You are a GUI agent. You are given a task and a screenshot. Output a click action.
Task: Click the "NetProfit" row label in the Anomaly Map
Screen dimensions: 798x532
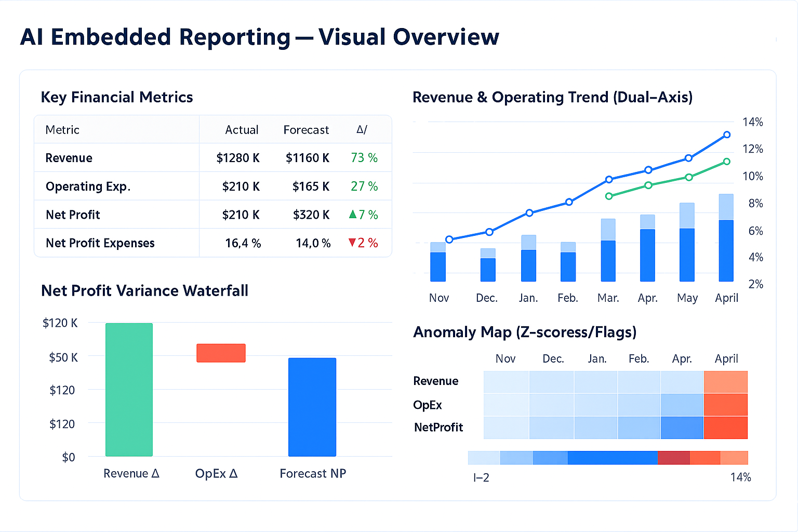point(438,428)
